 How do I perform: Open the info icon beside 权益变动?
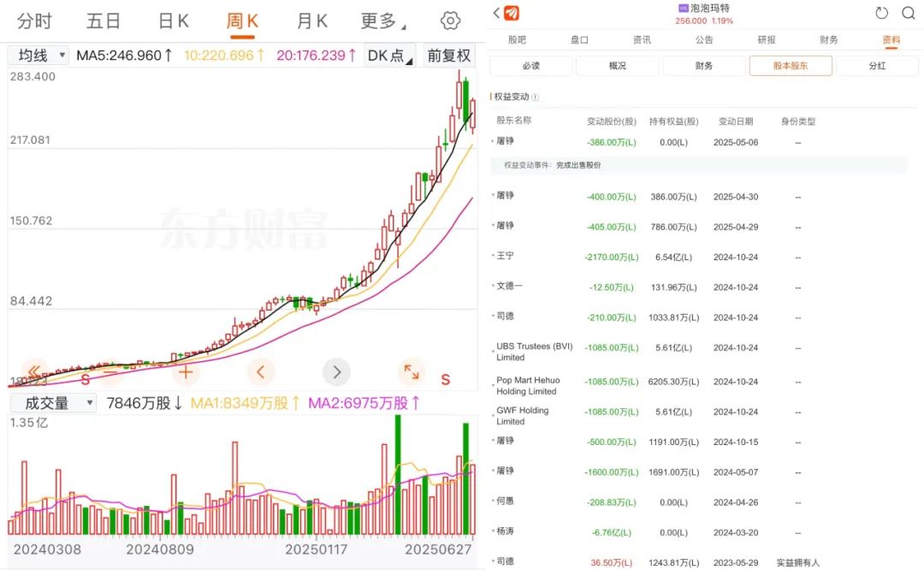(x=535, y=98)
